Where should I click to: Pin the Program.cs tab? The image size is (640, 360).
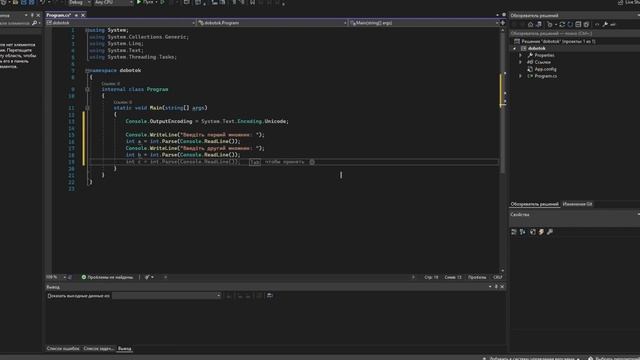pos(76,15)
